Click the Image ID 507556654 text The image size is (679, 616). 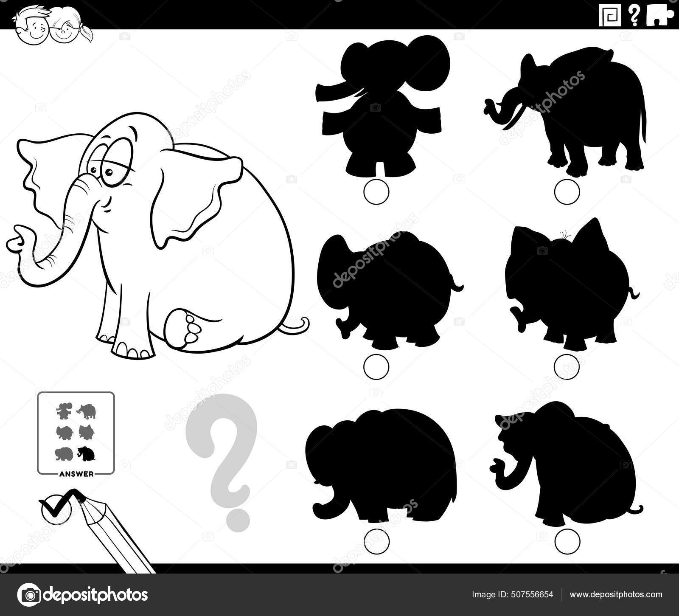point(512,594)
